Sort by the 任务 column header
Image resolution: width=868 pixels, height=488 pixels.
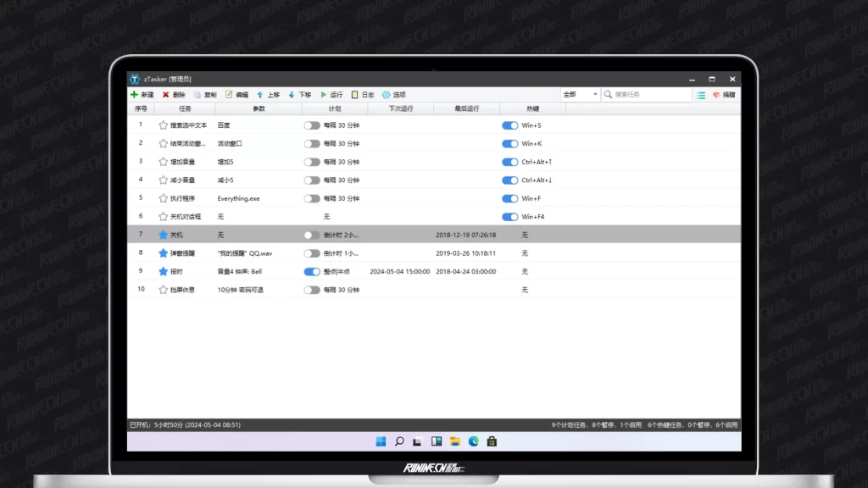[185, 108]
